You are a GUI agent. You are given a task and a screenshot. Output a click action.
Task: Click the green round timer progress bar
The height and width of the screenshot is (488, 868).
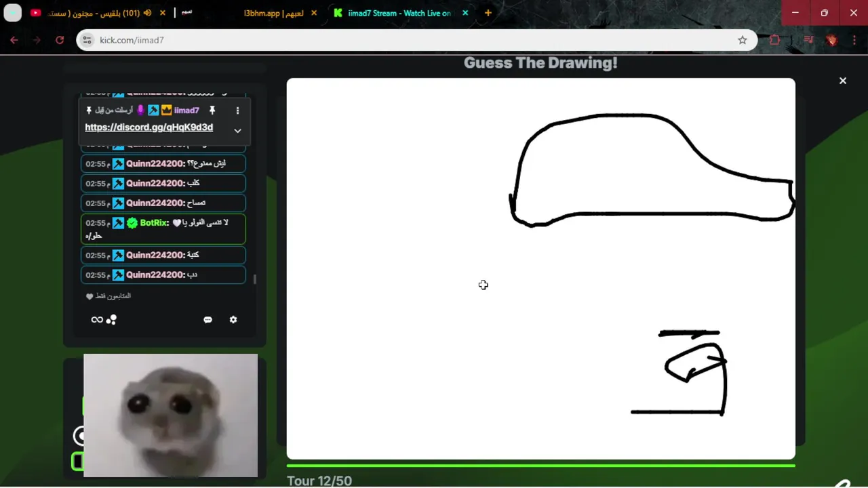pos(540,466)
